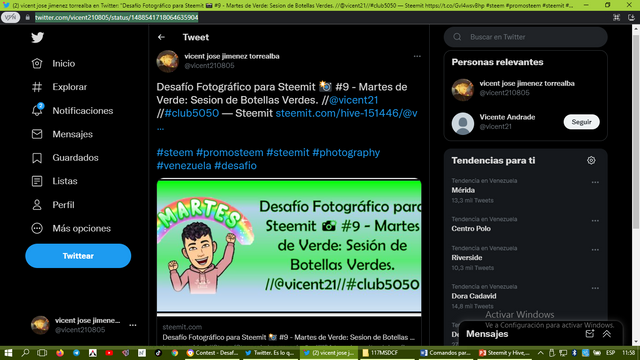Click tweet author avatar
The height and width of the screenshot is (360, 640).
pos(167,61)
